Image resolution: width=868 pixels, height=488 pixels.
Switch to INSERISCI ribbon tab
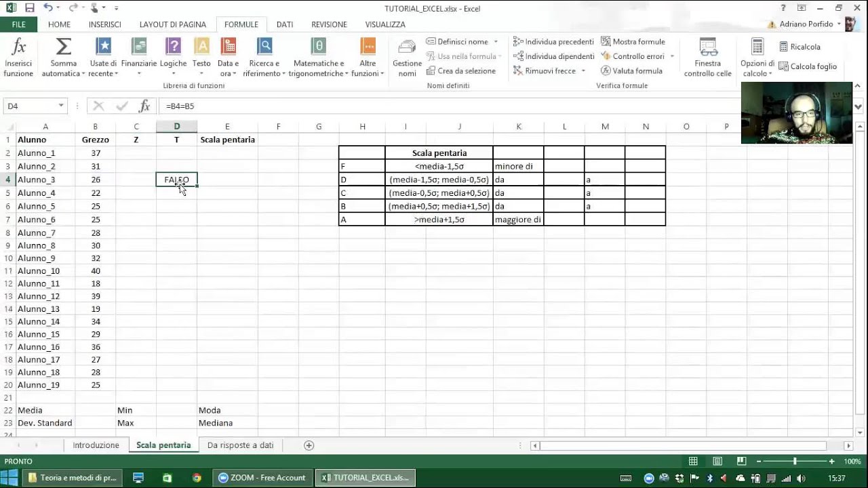pyautogui.click(x=104, y=24)
